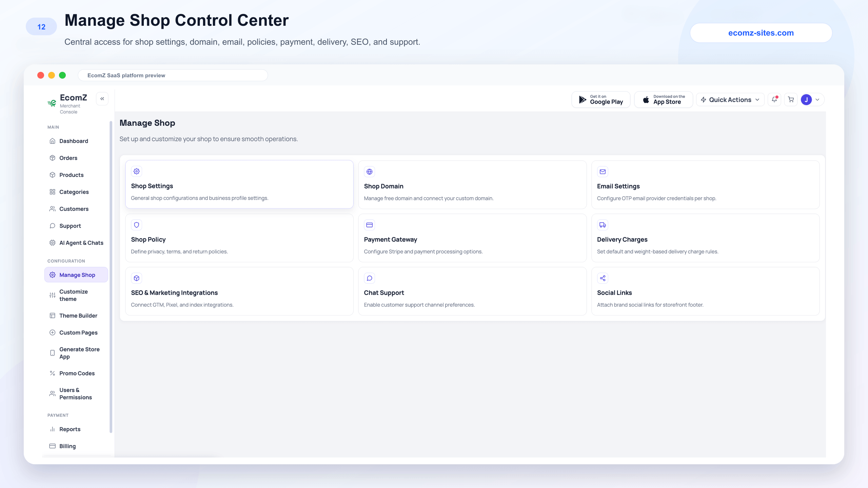This screenshot has width=868, height=488.
Task: Click the Social Links share icon
Action: click(x=603, y=278)
